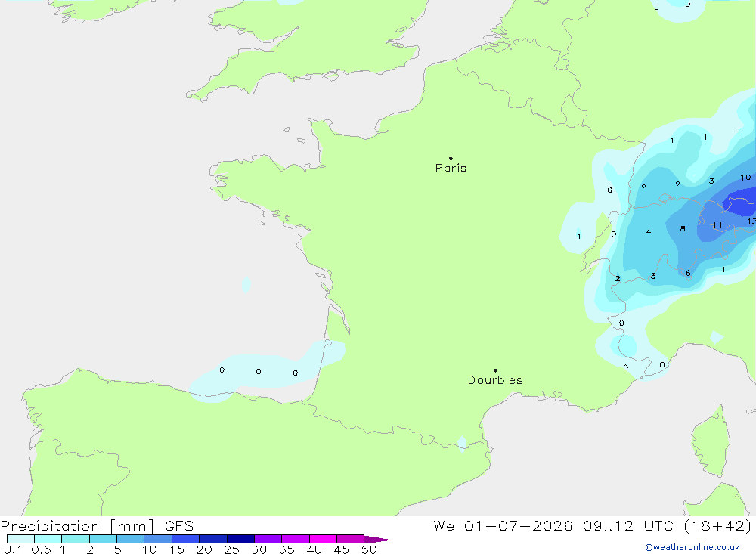The height and width of the screenshot is (554, 756).
Task: Click the Dourbies city marker dot
Action: pyautogui.click(x=495, y=370)
